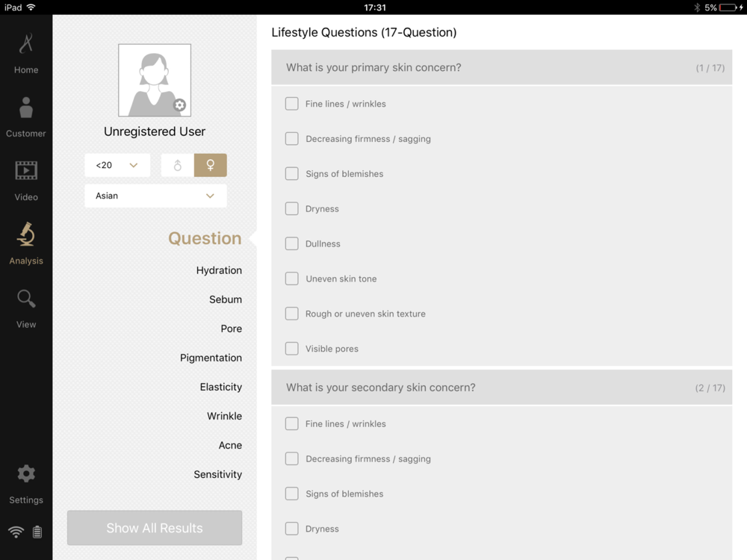
Task: Switch to the Hydration analysis section
Action: pyautogui.click(x=219, y=270)
